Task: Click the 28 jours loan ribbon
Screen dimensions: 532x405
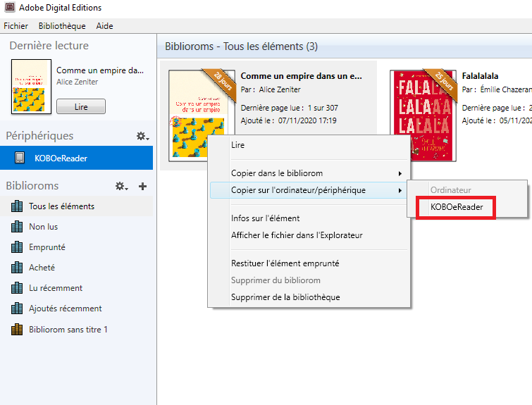Action: coord(221,83)
